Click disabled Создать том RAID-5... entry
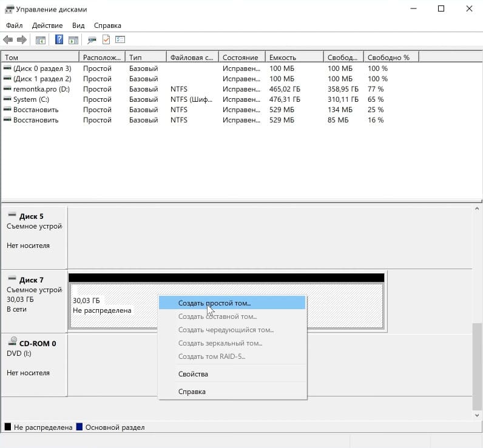 pos(232,356)
